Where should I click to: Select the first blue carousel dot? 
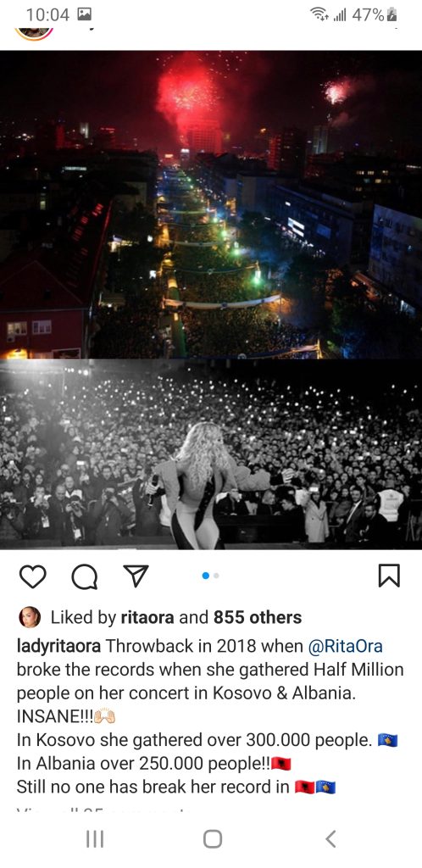(x=206, y=576)
